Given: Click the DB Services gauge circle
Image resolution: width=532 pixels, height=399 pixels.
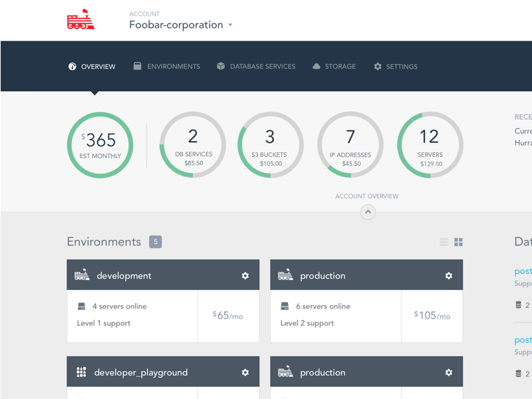Looking at the screenshot, I should pos(193,145).
